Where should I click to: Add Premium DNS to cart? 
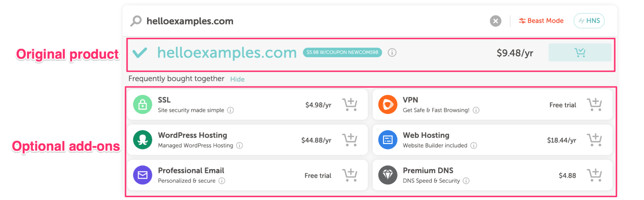[595, 175]
